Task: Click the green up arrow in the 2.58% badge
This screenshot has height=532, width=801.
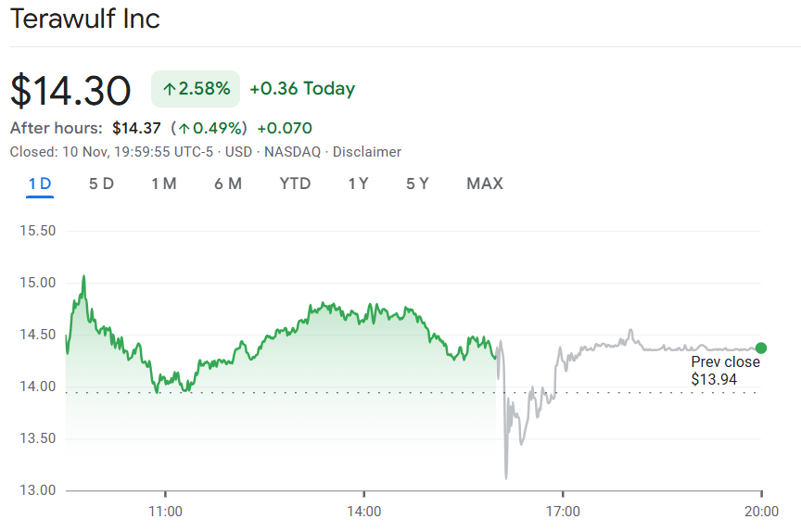Action: [169, 89]
